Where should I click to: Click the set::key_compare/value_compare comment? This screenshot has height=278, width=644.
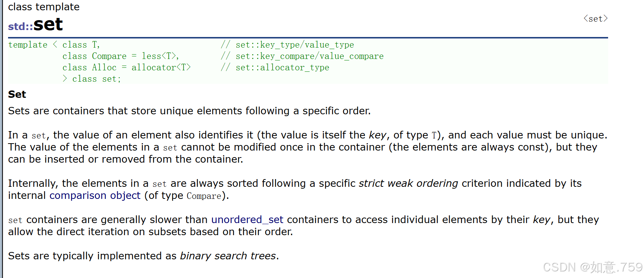302,56
